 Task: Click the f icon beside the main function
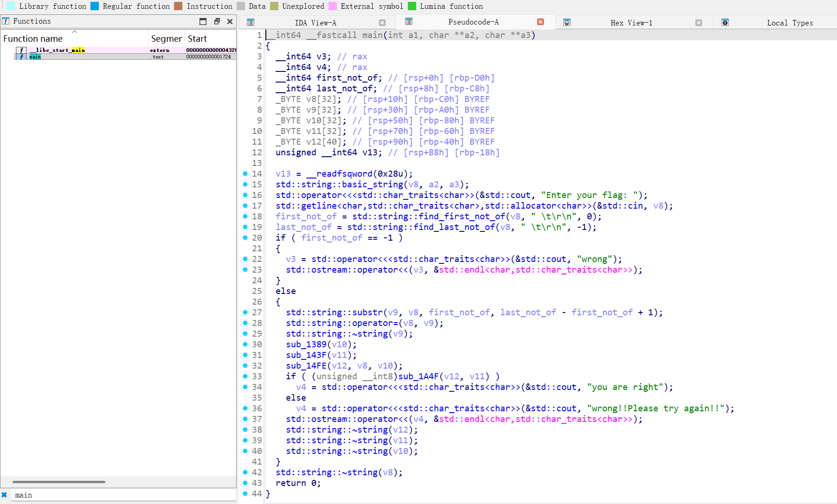point(21,57)
